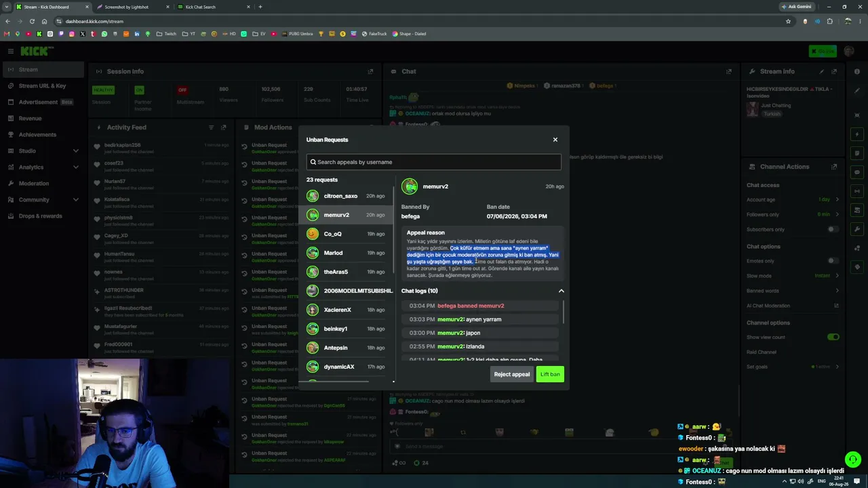Image resolution: width=868 pixels, height=488 pixels.
Task: Pop out the Activity Feed panel
Action: 224,127
